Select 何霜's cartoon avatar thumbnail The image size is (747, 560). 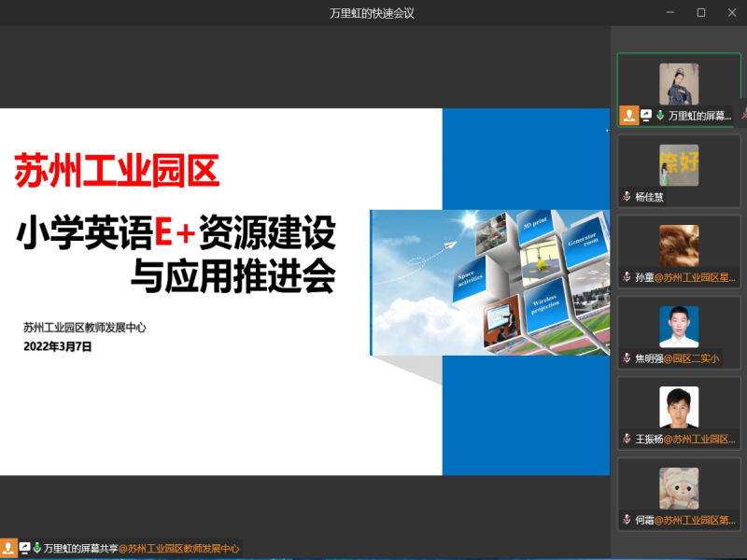click(679, 488)
